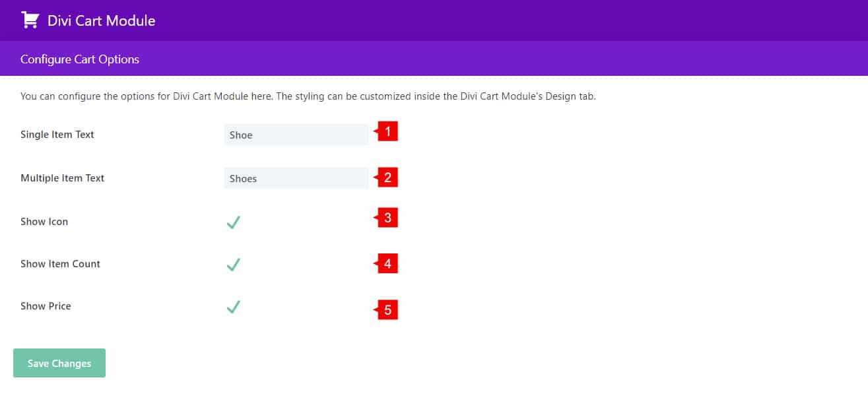This screenshot has height=396, width=868.
Task: Select the Configure Cart Options section header
Action: click(80, 59)
